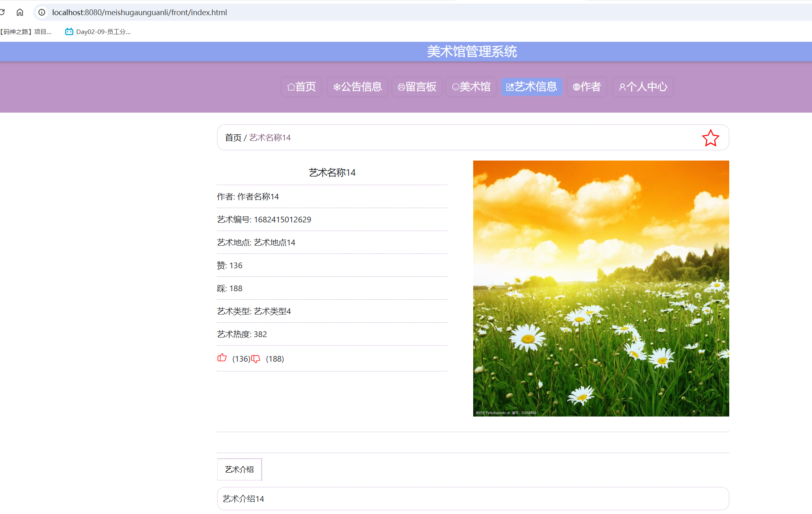Click the browser reload icon

tap(2, 12)
